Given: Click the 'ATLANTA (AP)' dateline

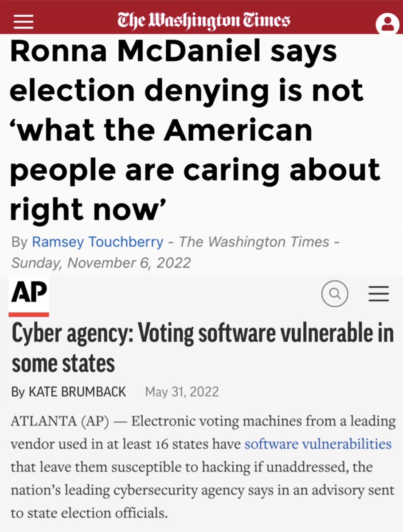Looking at the screenshot, I should click(x=60, y=421).
